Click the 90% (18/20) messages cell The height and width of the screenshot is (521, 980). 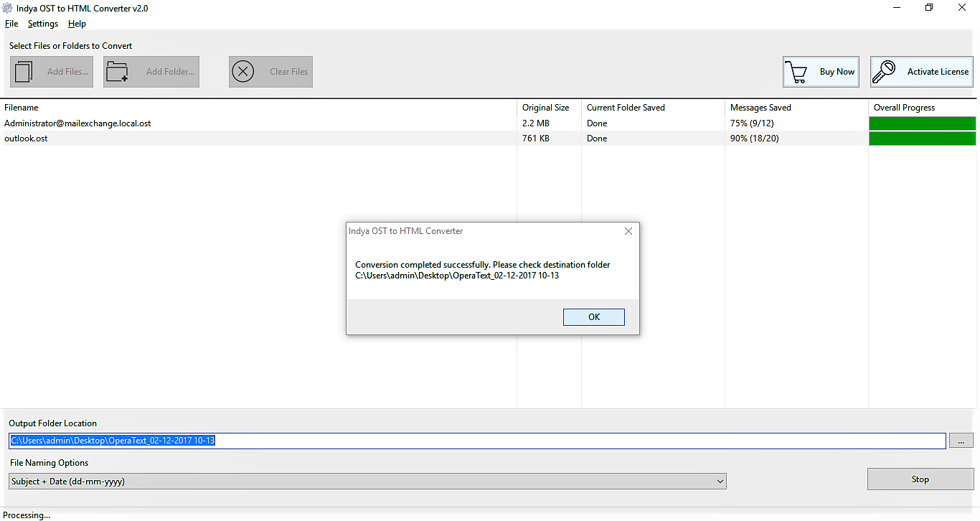pyautogui.click(x=754, y=139)
